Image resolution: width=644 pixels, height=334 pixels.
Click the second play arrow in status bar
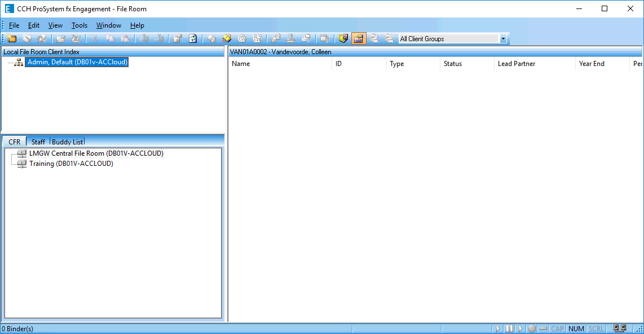pyautogui.click(x=521, y=329)
